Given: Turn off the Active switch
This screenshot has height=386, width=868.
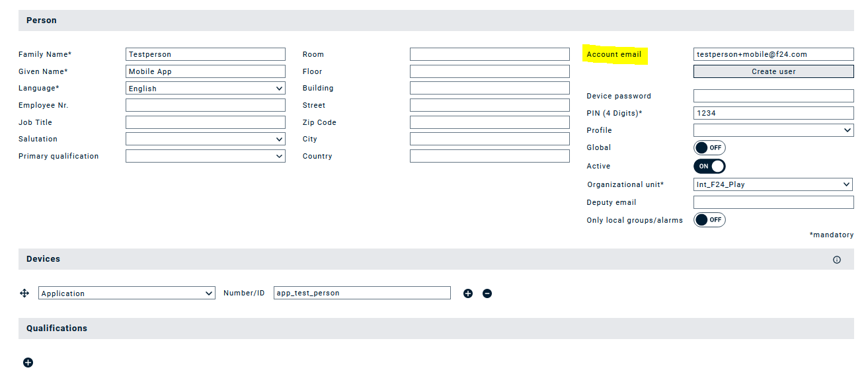Looking at the screenshot, I should tap(709, 166).
